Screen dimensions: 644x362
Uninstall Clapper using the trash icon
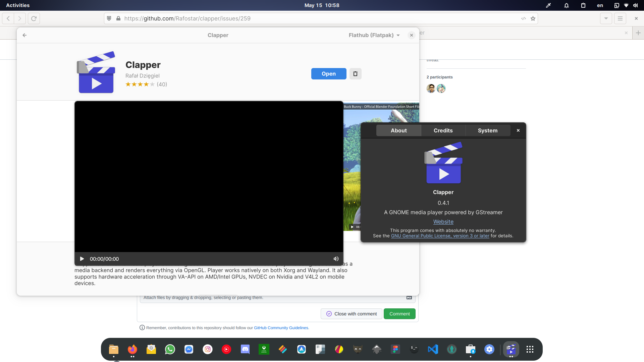356,74
